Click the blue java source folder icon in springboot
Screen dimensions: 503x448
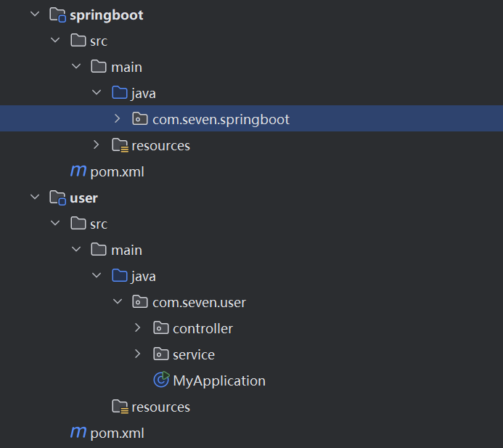(120, 93)
